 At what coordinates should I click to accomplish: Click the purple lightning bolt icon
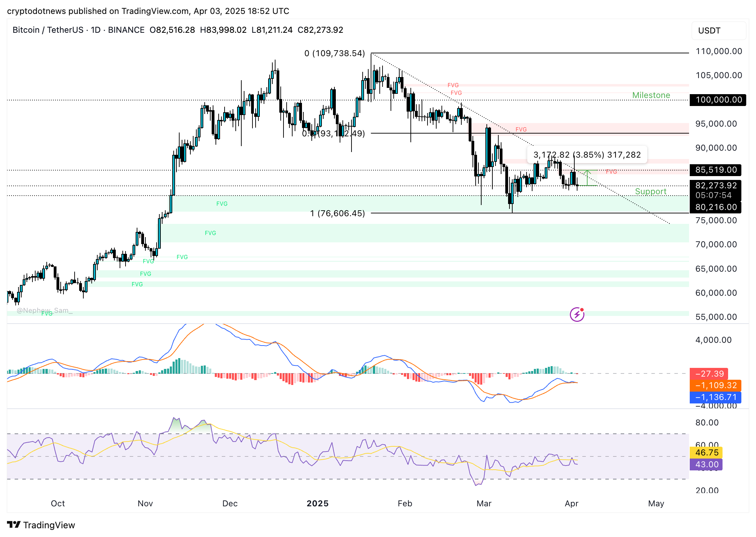tap(577, 315)
